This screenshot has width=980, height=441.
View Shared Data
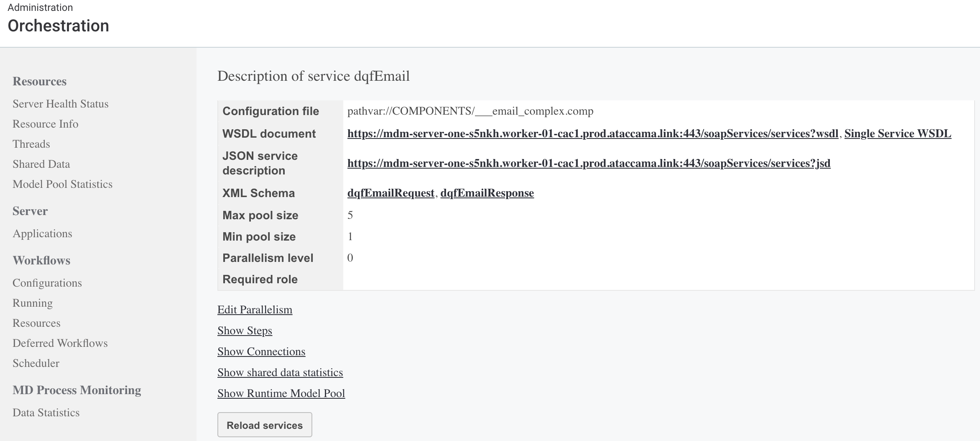[x=41, y=164]
